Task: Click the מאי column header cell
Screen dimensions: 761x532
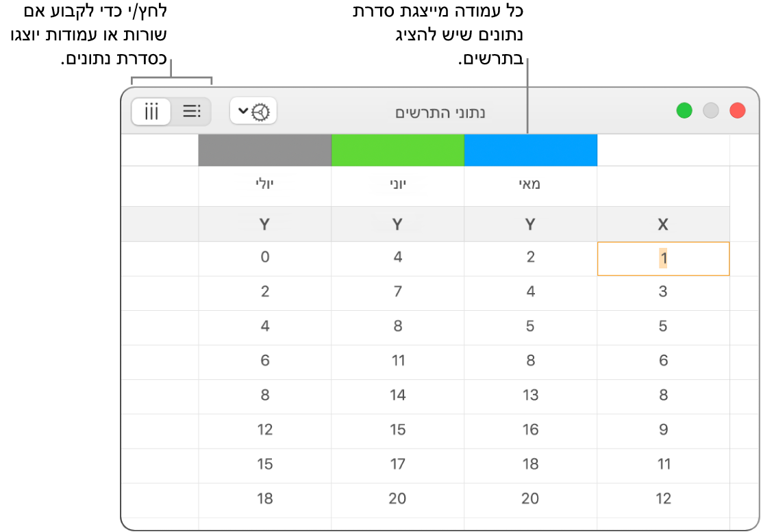Action: coord(530,186)
